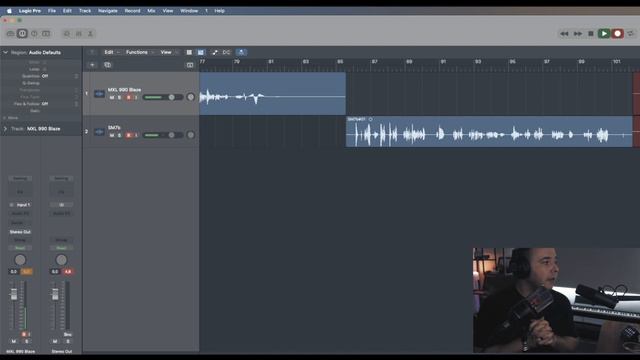
Task: Click the global tracks button above track list
Action: (x=190, y=65)
